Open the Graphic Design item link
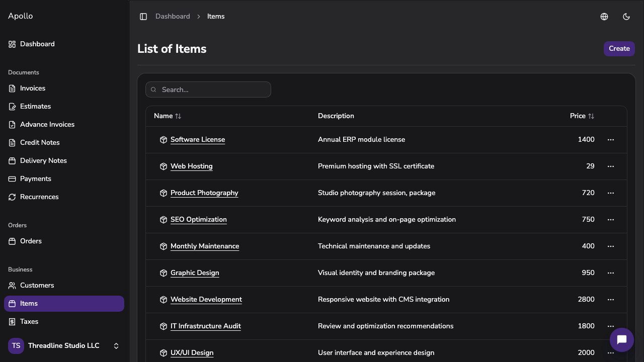This screenshot has width=644, height=362. pyautogui.click(x=195, y=273)
